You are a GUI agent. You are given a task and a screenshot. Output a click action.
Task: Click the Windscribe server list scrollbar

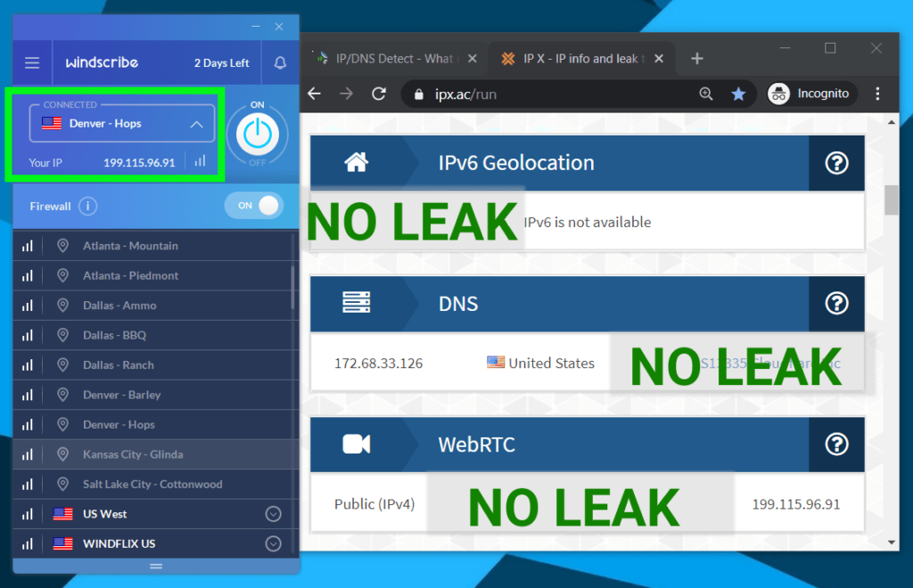292,288
